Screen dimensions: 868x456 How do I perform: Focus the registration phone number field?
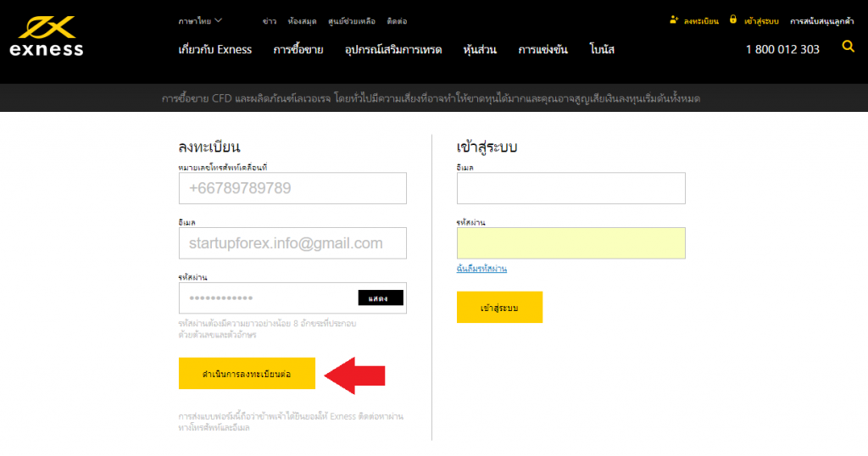[292, 188]
